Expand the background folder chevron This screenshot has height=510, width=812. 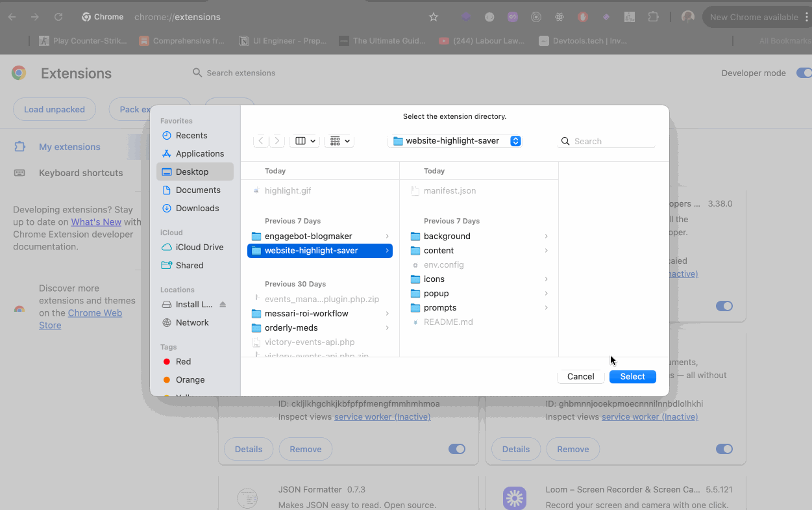pos(546,236)
